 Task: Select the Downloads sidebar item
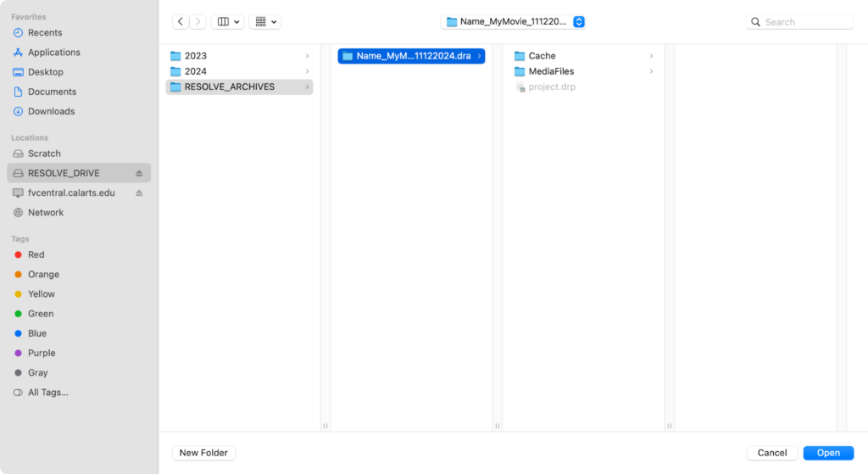tap(51, 111)
